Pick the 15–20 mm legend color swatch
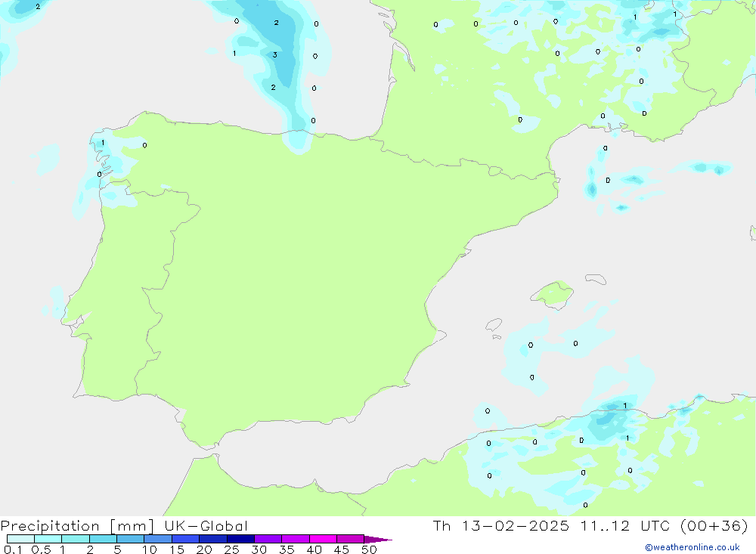Screen dimensions: 756x554 186,539
